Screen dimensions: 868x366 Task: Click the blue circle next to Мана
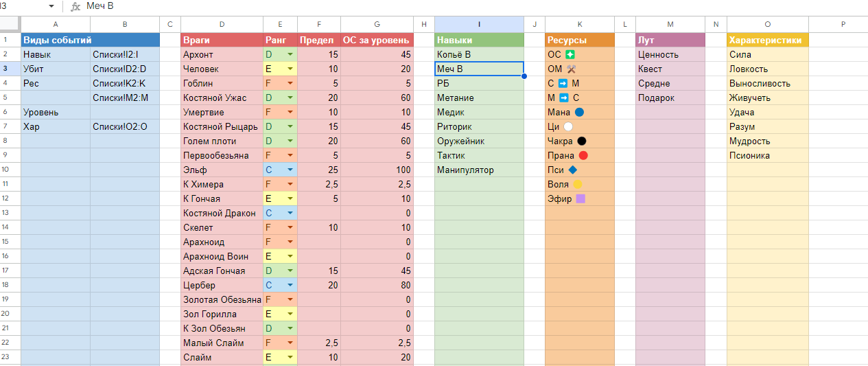[579, 112]
